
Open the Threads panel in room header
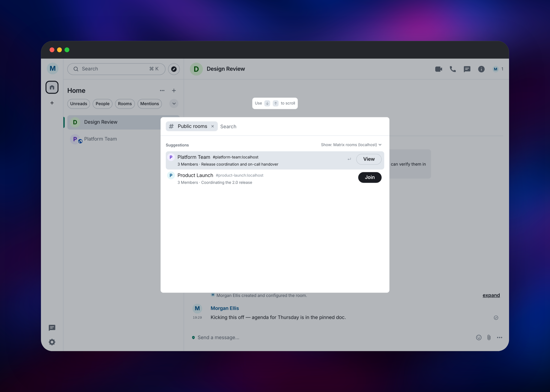(467, 69)
